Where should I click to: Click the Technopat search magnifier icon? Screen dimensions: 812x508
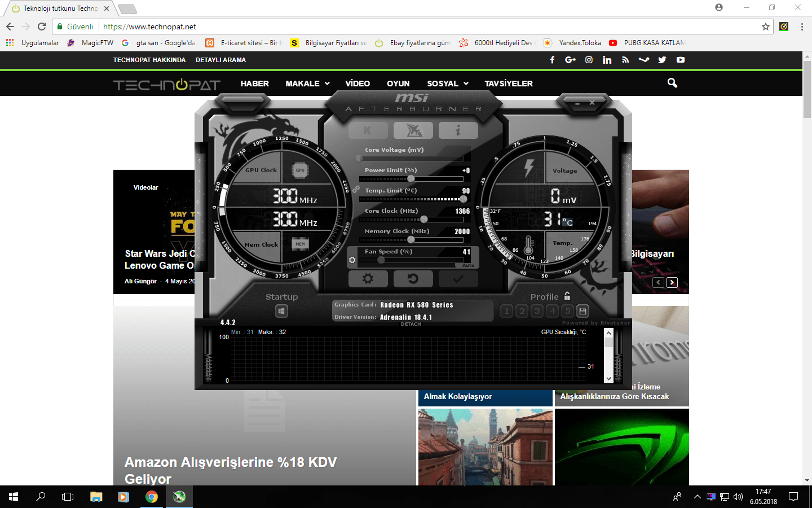click(x=672, y=83)
